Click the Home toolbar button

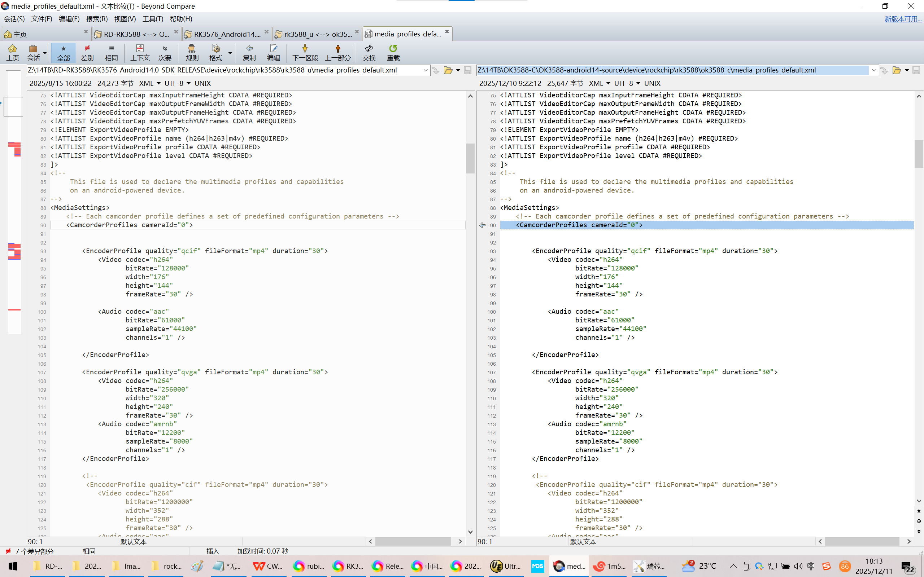[x=12, y=52]
